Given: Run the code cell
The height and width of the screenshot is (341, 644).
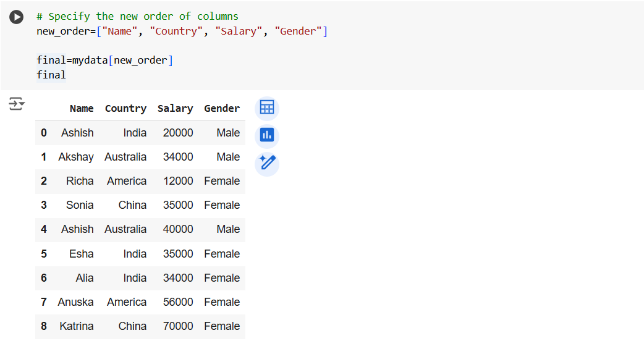Looking at the screenshot, I should coord(17,17).
